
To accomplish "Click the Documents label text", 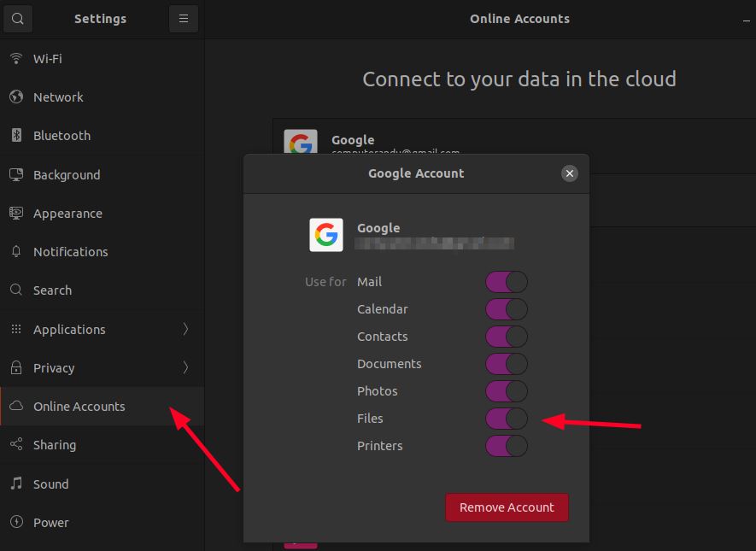I will (x=389, y=364).
